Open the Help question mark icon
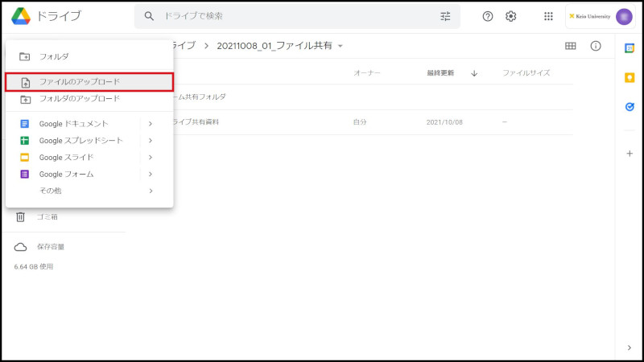This screenshot has height=362, width=644. pos(488,16)
